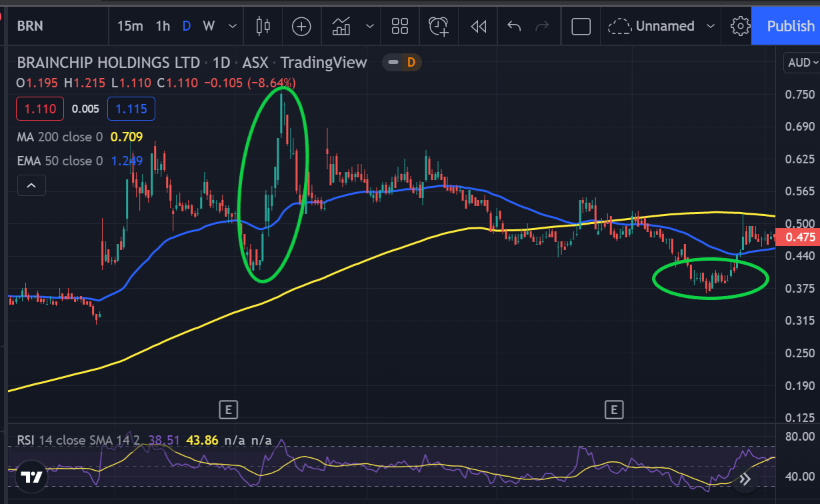The image size is (820, 504).
Task: Select the 1h timeframe
Action: pos(163,26)
